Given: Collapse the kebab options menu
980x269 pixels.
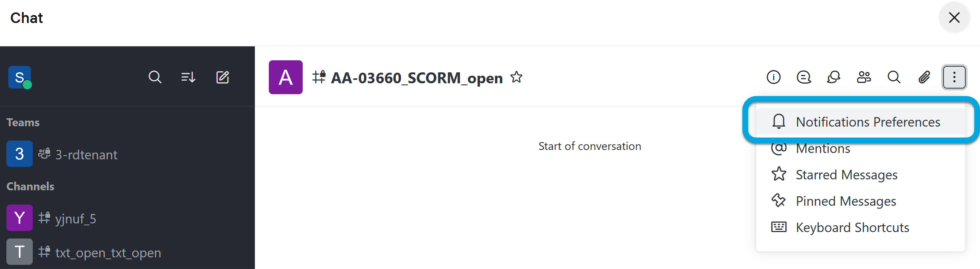Looking at the screenshot, I should pos(954,77).
